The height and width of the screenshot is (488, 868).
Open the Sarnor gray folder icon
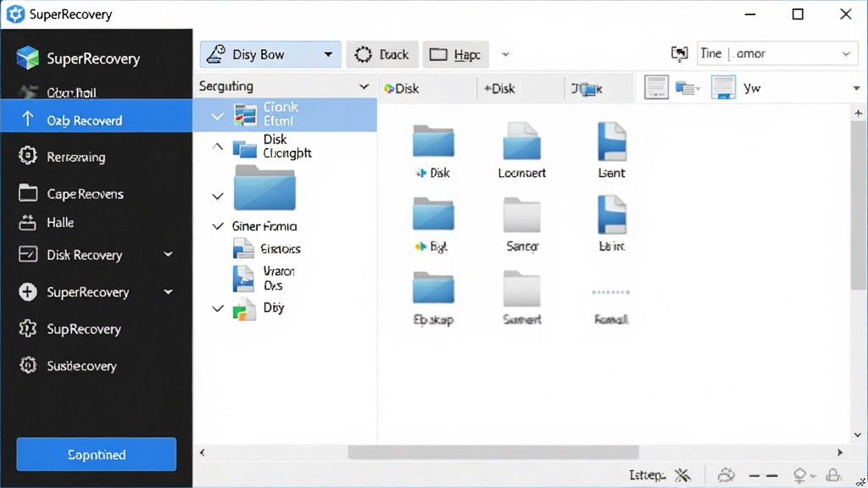point(521,214)
